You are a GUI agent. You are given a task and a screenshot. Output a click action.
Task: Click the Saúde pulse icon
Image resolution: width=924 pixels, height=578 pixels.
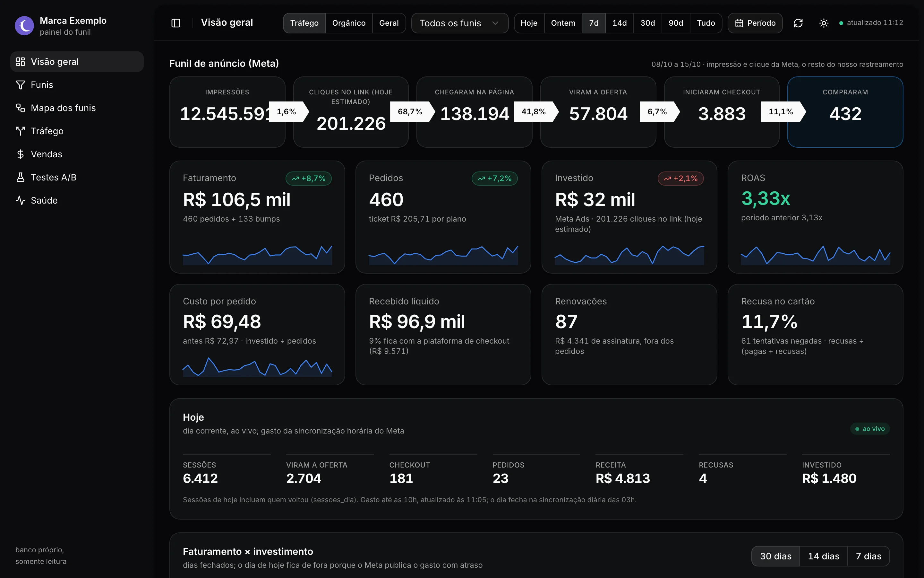coord(20,200)
